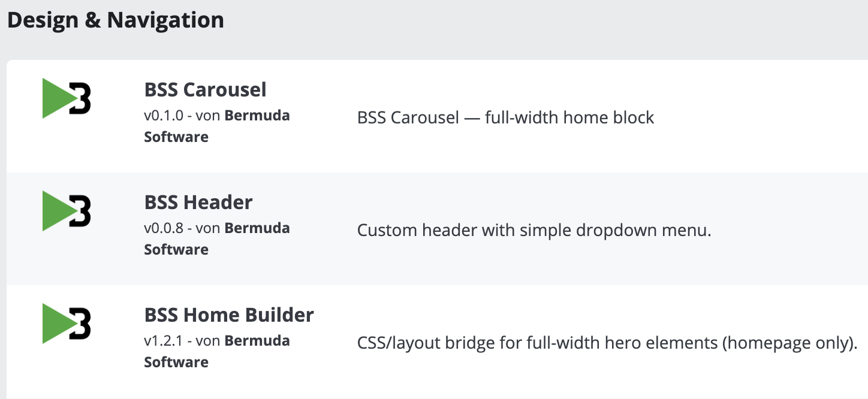The width and height of the screenshot is (868, 399).
Task: Select the green arrow logo beside BSS Carousel
Action: 57,98
